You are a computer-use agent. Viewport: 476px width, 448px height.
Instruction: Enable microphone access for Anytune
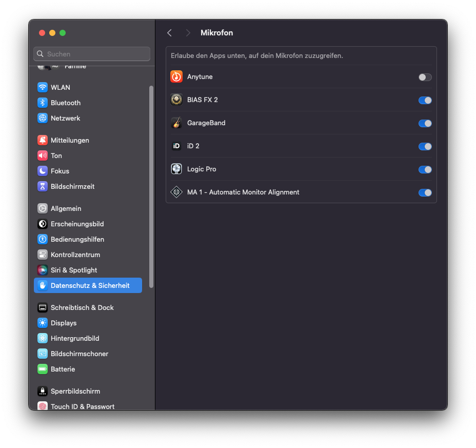(x=425, y=77)
